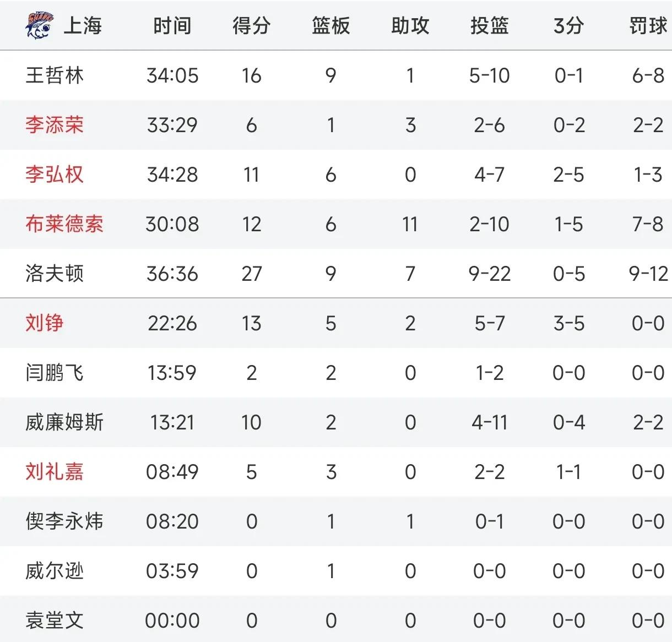Screen dimensions: 672x642
Task: Open the 上海 team name header
Action: [83, 26]
